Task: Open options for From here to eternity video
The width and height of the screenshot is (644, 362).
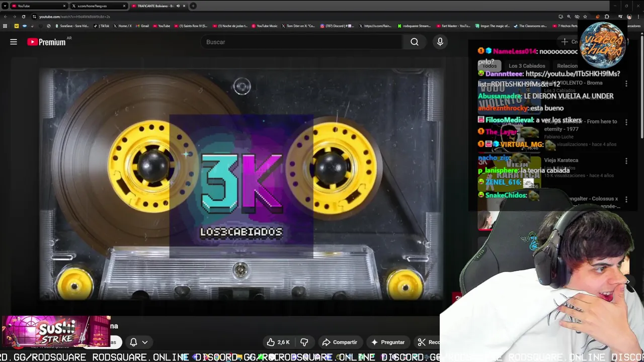Action: click(626, 122)
